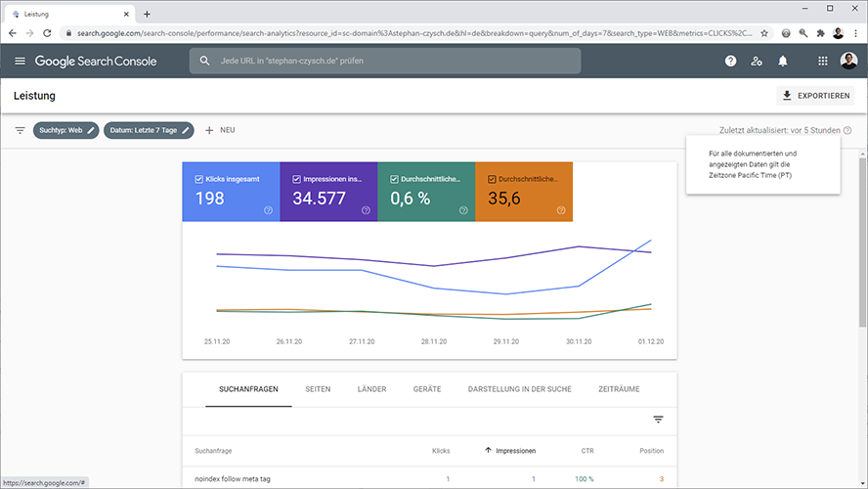
Task: Toggle the Klicks insgesamt checkbox
Action: click(198, 179)
